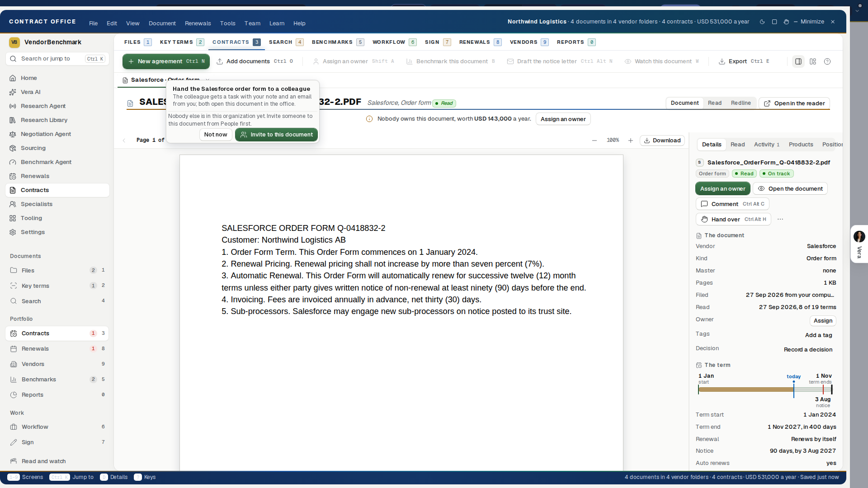
Task: Click Add a tag link
Action: coord(819,335)
